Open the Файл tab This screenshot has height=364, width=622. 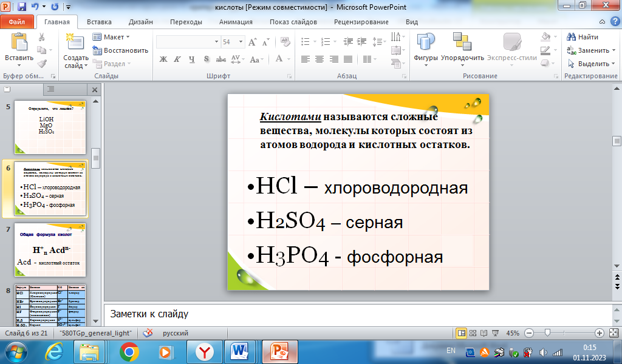(16, 22)
